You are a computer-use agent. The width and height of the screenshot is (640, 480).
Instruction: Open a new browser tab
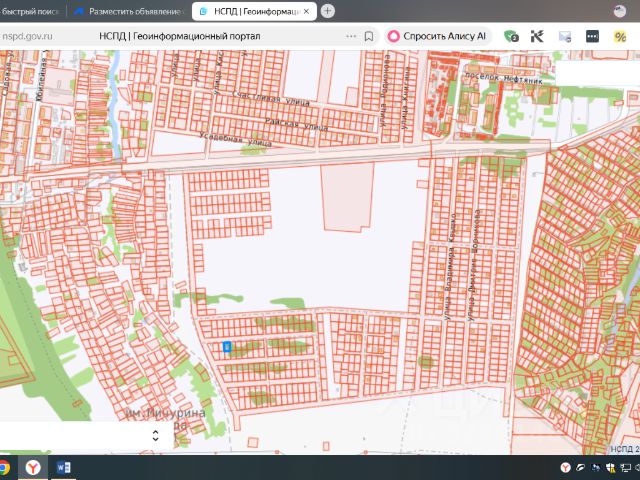[x=327, y=11]
